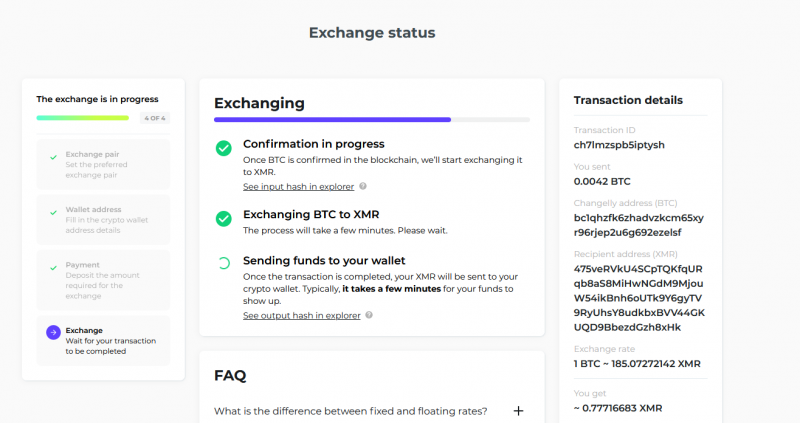Click the checkmark on the Payment step
Image resolution: width=800 pixels, height=423 pixels.
(52, 266)
